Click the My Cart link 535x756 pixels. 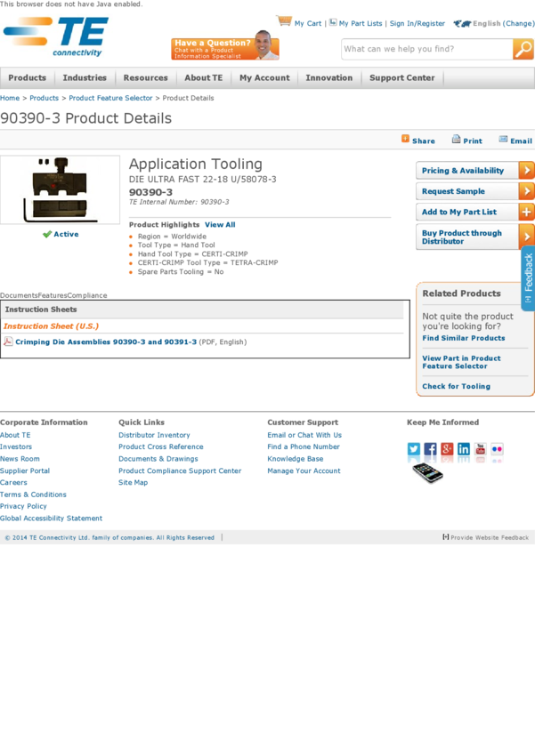click(x=308, y=23)
